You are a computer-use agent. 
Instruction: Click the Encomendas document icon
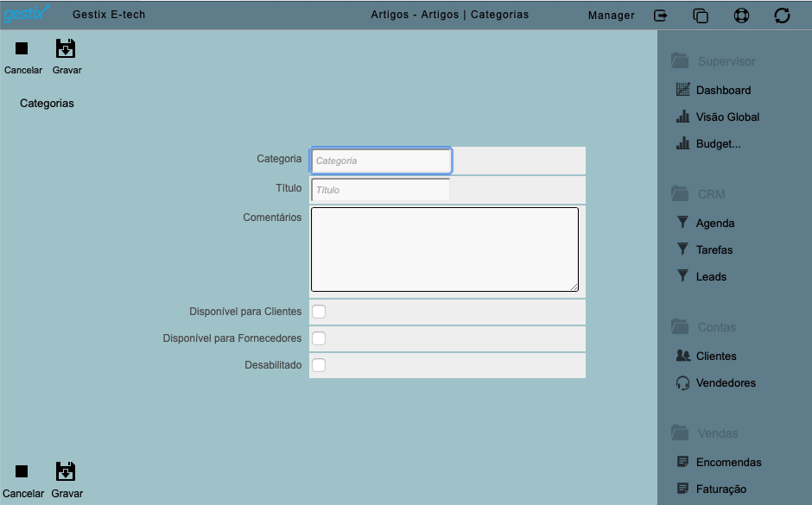pos(683,462)
